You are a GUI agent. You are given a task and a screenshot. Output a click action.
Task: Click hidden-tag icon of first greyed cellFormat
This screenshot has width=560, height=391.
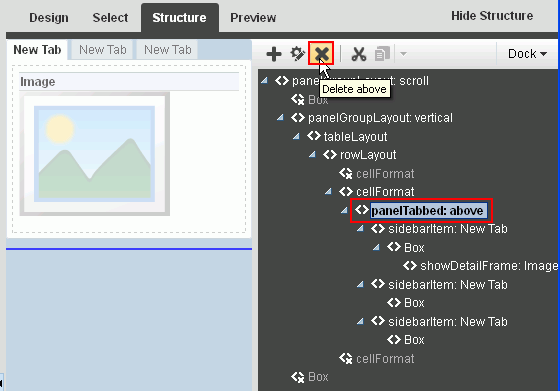click(x=346, y=174)
